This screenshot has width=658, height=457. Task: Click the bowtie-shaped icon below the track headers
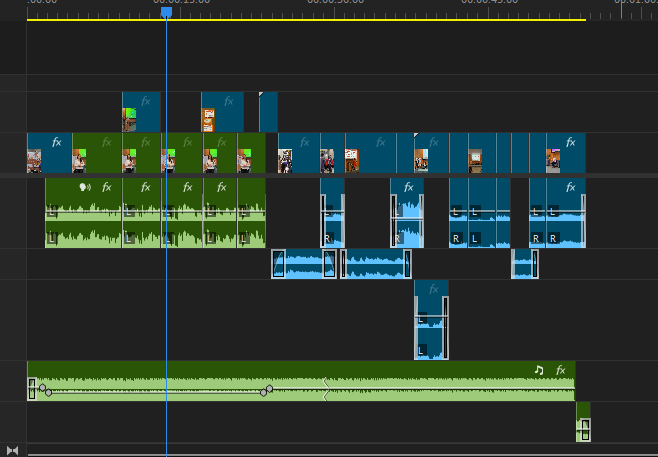13,451
